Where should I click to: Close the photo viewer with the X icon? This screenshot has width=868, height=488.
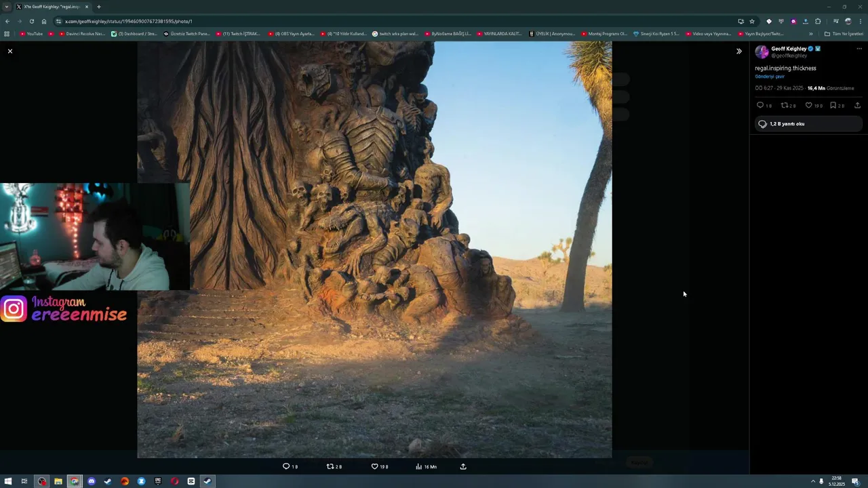click(x=10, y=51)
